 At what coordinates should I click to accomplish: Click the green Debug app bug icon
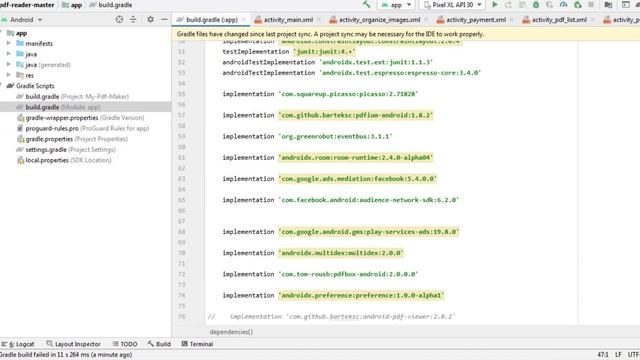[x=536, y=5]
